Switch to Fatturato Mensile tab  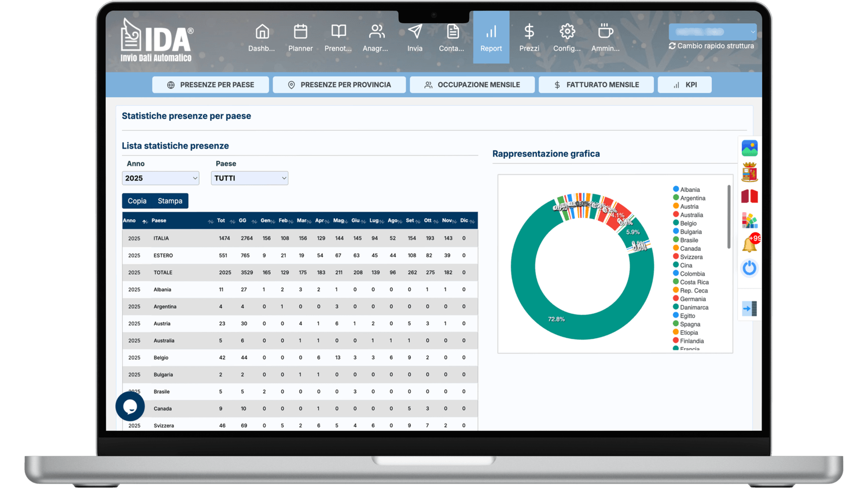point(596,85)
